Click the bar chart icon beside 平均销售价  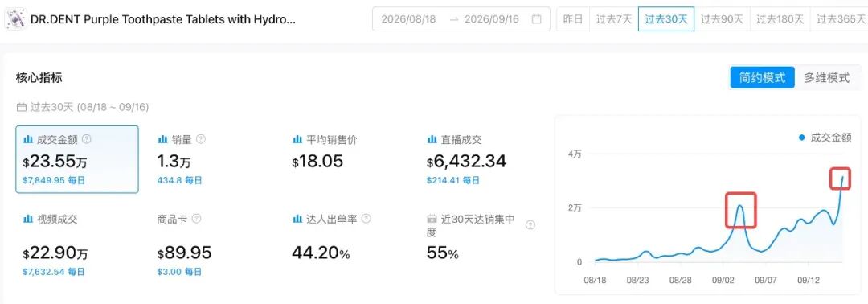point(297,140)
